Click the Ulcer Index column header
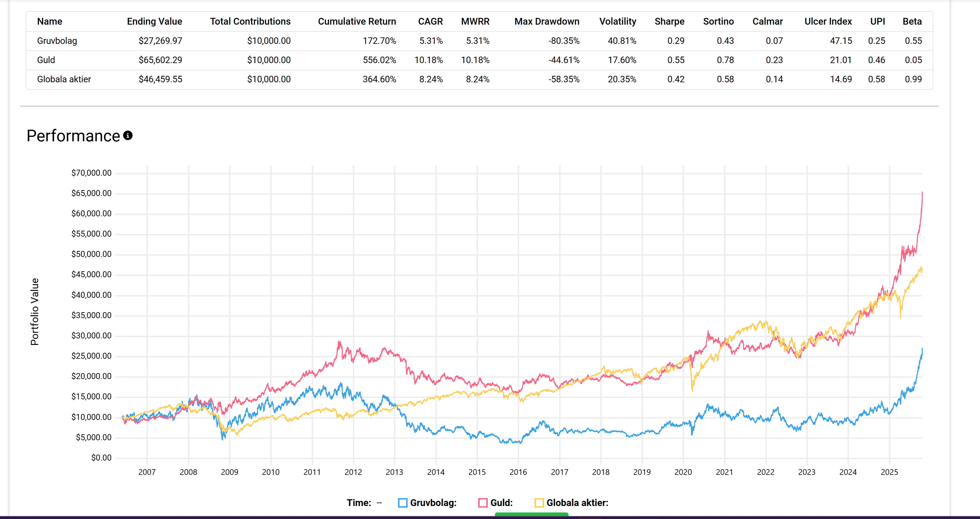The width and height of the screenshot is (980, 519). [x=828, y=22]
